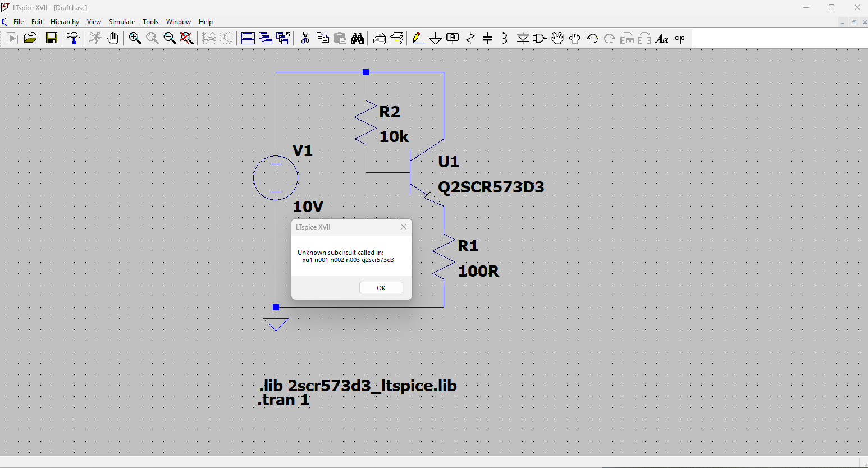Click the 'xu1 n001 n002 n003 q2scr573d3' error text
Image resolution: width=868 pixels, height=468 pixels.
348,260
